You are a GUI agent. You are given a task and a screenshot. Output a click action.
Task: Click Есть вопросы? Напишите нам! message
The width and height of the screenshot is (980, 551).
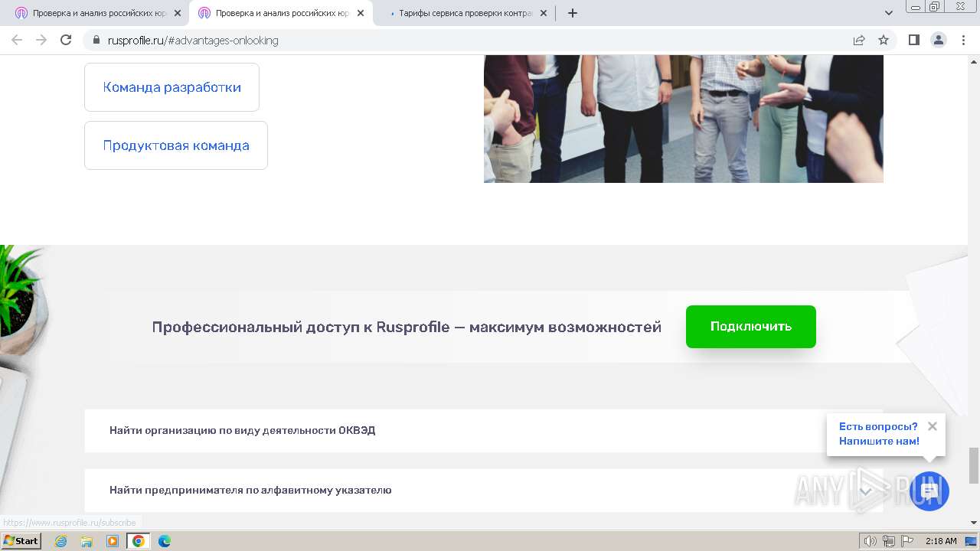(x=879, y=434)
